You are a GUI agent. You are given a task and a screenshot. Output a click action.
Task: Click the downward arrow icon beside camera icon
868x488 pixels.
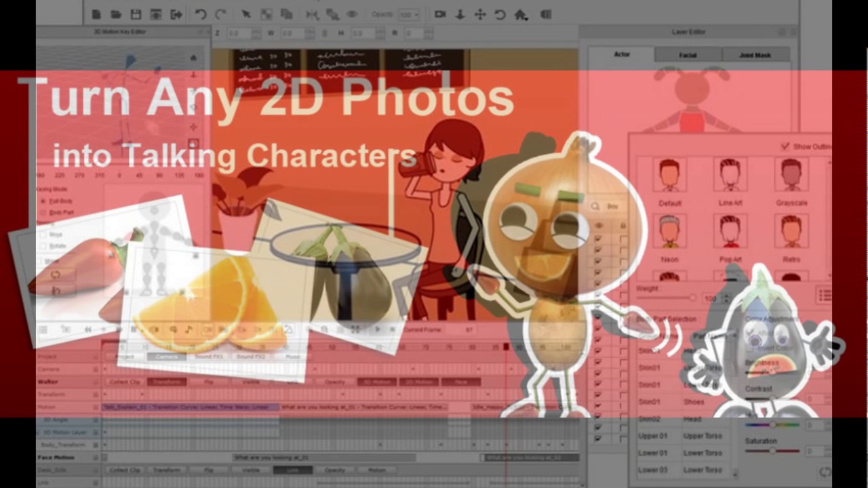[x=460, y=14]
